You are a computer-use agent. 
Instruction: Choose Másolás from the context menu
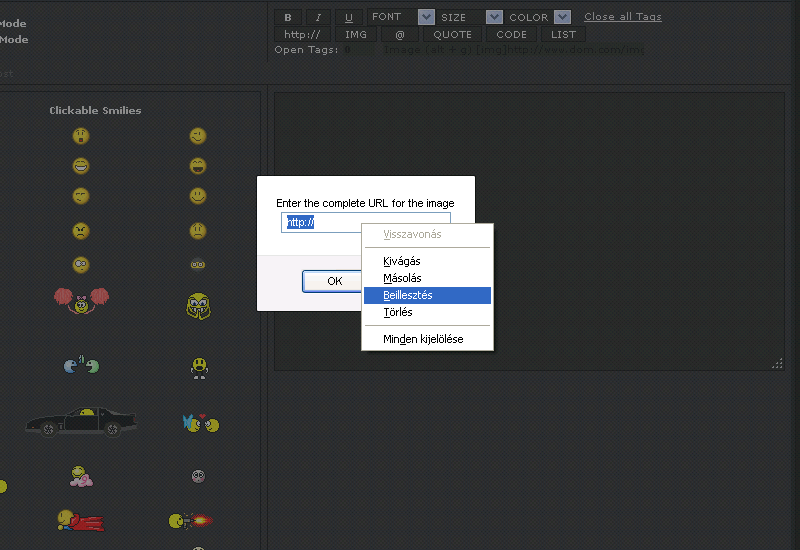(x=427, y=279)
